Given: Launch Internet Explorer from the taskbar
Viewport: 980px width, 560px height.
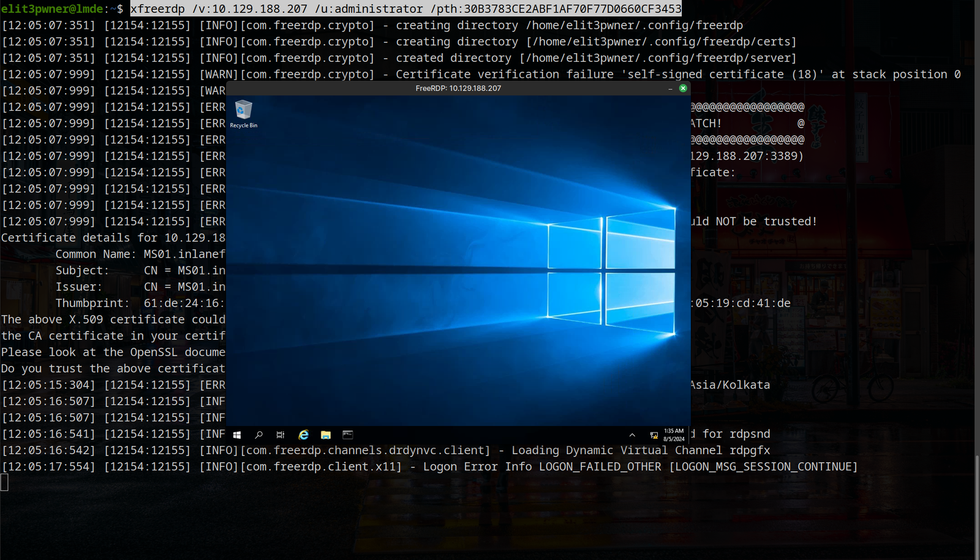Looking at the screenshot, I should tap(303, 435).
